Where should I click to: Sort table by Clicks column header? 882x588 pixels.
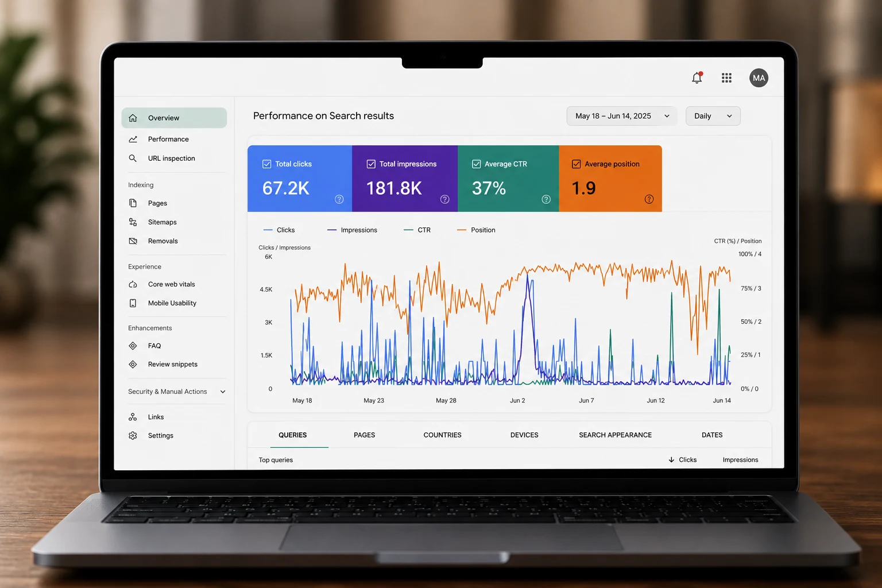tap(687, 459)
